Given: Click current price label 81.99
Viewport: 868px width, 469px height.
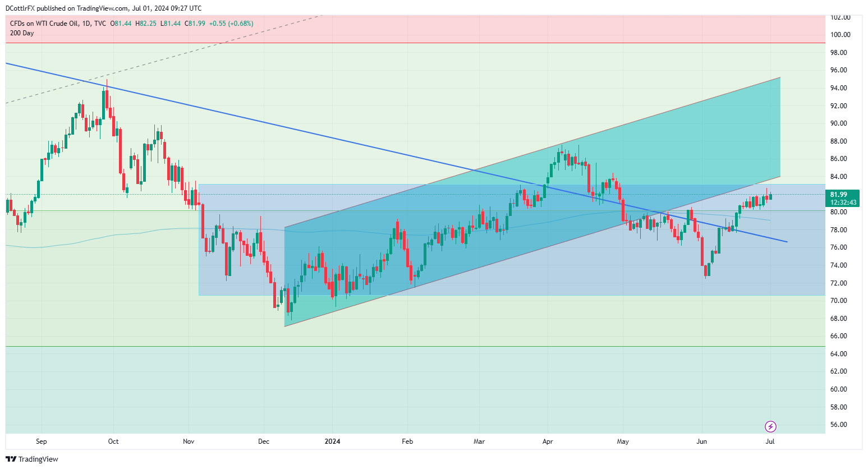Looking at the screenshot, I should coord(839,195).
